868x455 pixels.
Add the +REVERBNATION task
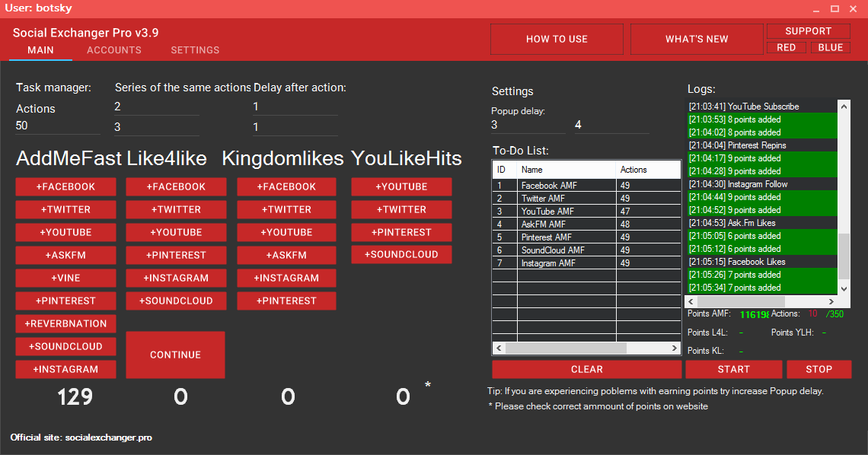(66, 323)
